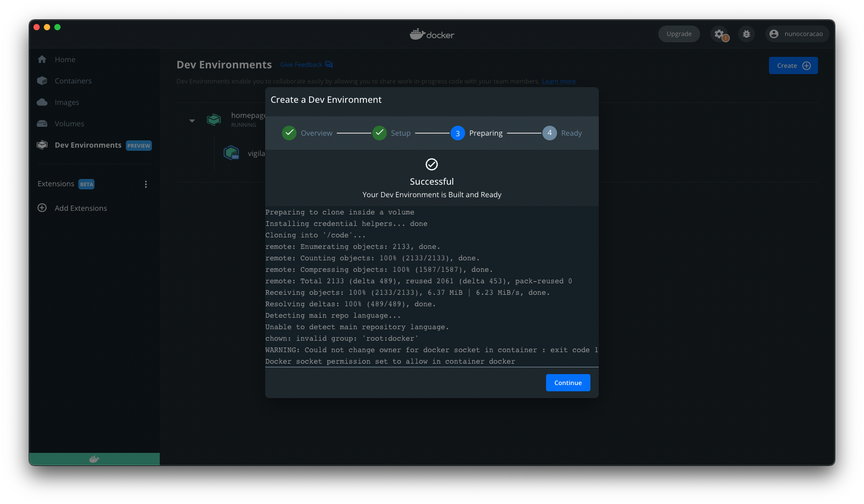Screen dimensions: 864x504
Task: Click the step 3 Preparing circle
Action: (x=458, y=133)
